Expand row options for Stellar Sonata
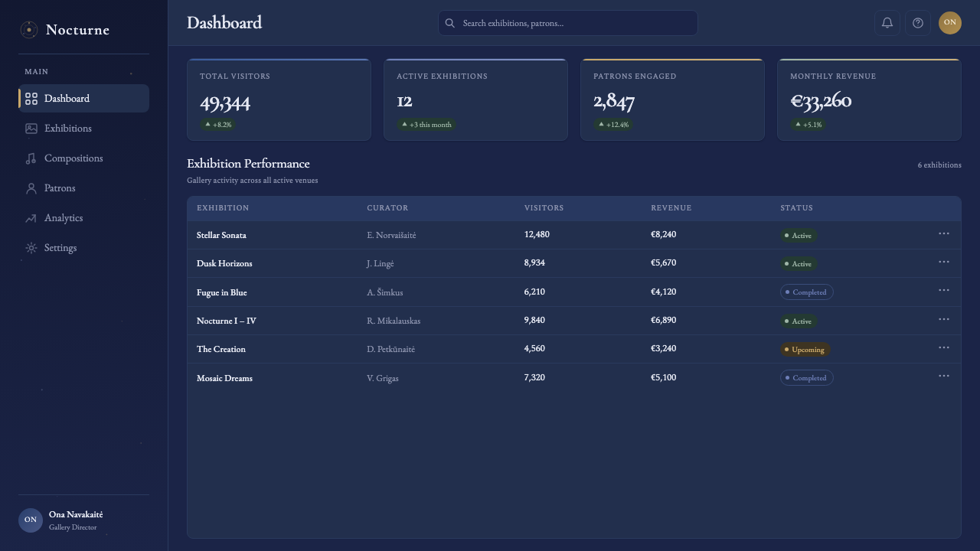980x551 pixels. coord(944,233)
